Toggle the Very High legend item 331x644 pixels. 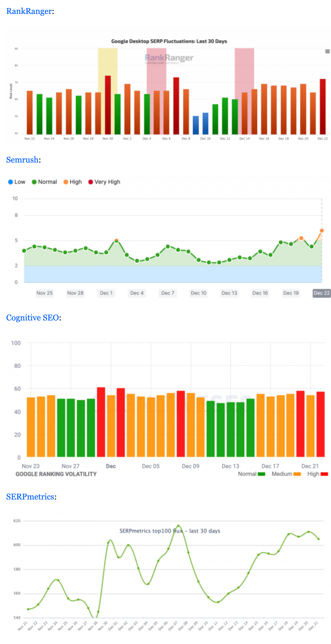pos(104,182)
